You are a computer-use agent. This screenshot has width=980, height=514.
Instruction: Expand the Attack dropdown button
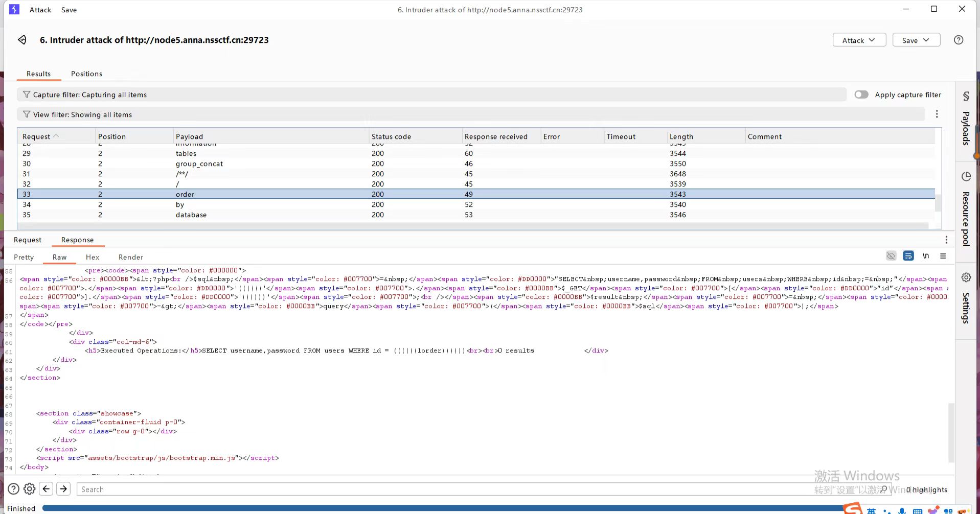click(x=859, y=40)
